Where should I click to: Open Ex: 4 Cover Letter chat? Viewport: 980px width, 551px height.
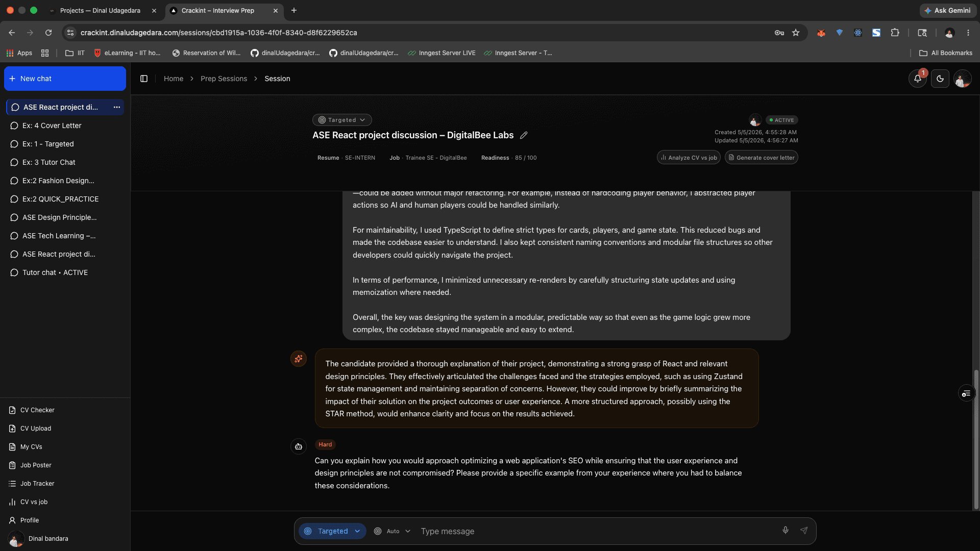point(65,126)
